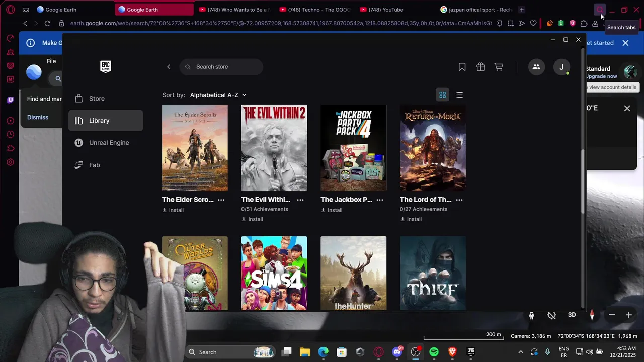Open Twitch in the Opera sidebar
Viewport: 644px width, 362px height.
coord(10,100)
